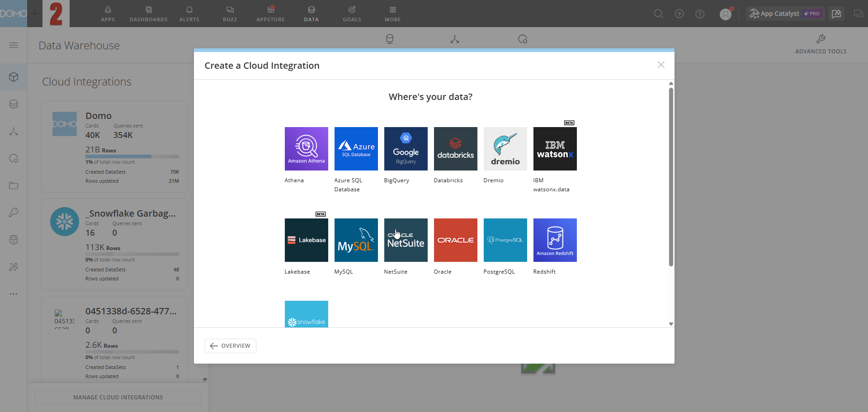
Task: Open the folder icon in sidebar
Action: coord(14,185)
